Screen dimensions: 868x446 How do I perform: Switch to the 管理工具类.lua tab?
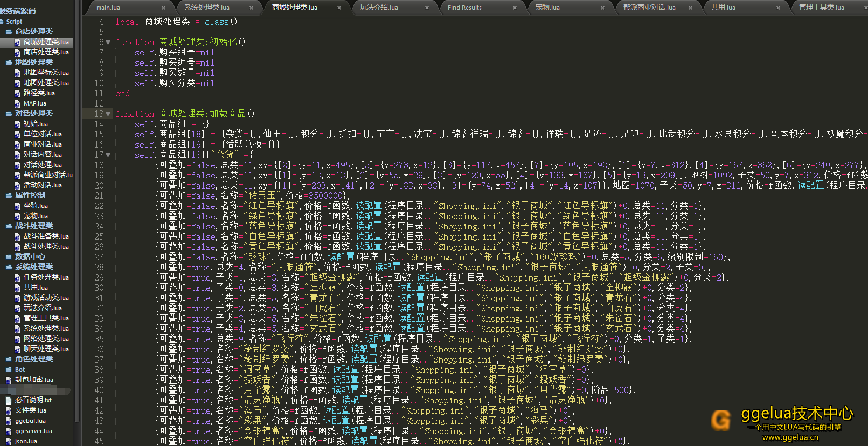coord(829,8)
